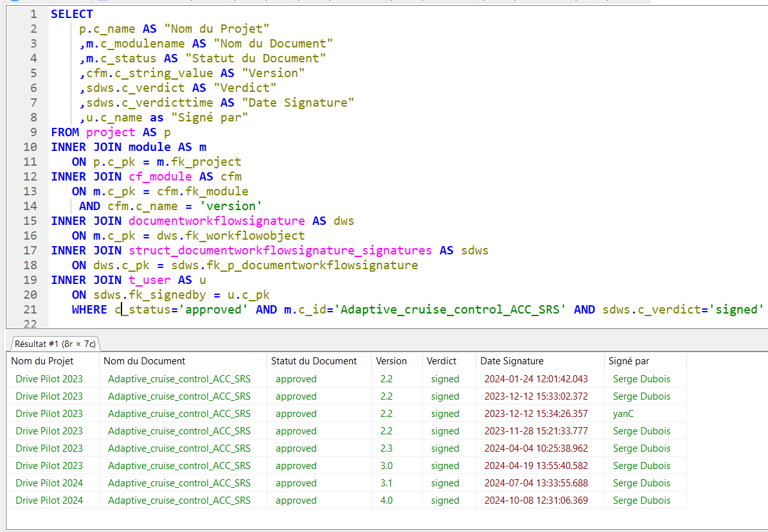Click the 2023-11-28 15:21:33.777 date cell

click(x=536, y=431)
